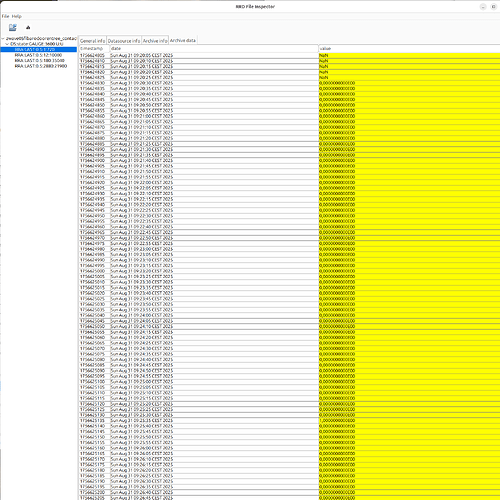
Task: Switch to the Archive info tab
Action: pyautogui.click(x=155, y=41)
